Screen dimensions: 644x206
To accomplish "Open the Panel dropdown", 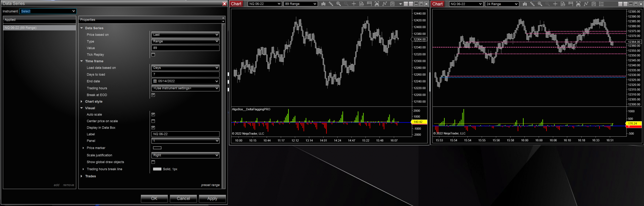I will [185, 141].
